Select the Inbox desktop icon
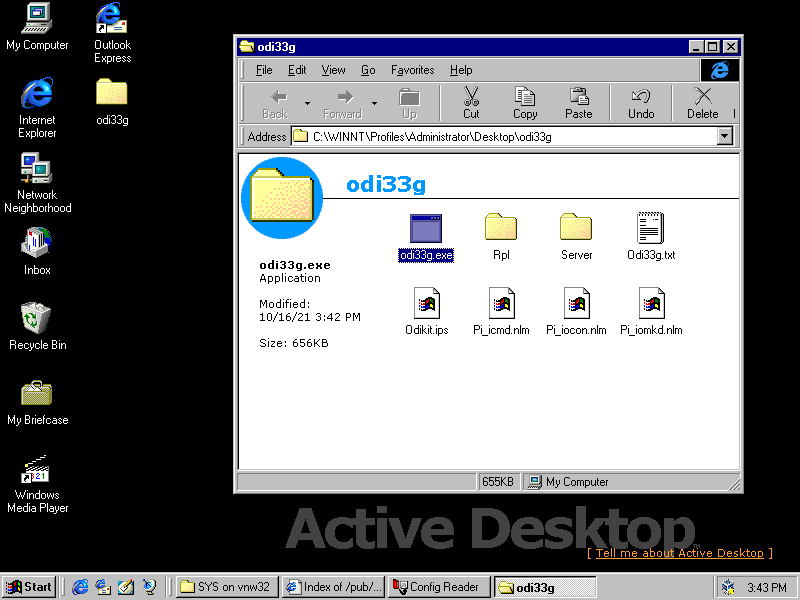This screenshot has height=600, width=800. (x=37, y=252)
